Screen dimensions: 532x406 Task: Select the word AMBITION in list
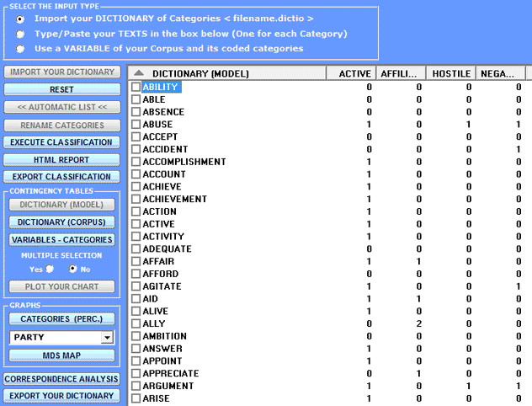point(164,336)
